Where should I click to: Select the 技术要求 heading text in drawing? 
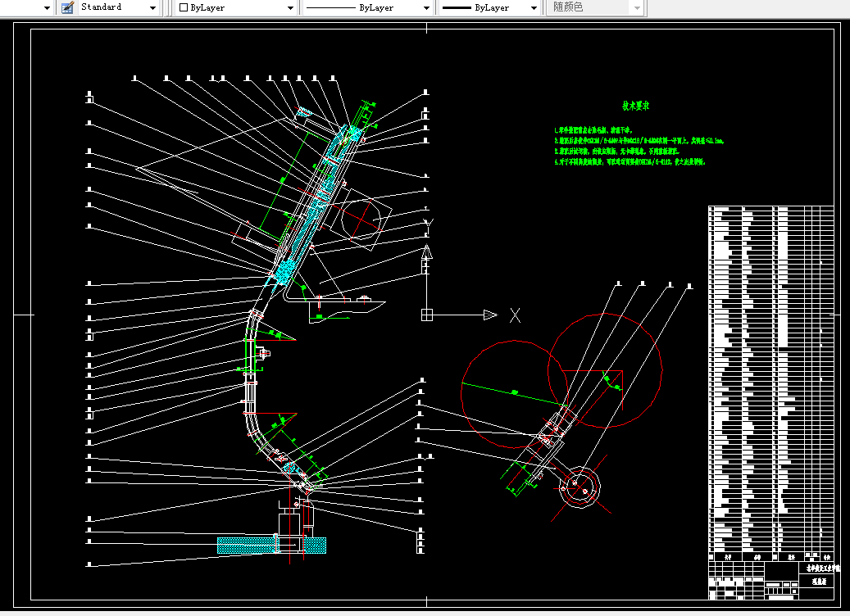(635, 106)
